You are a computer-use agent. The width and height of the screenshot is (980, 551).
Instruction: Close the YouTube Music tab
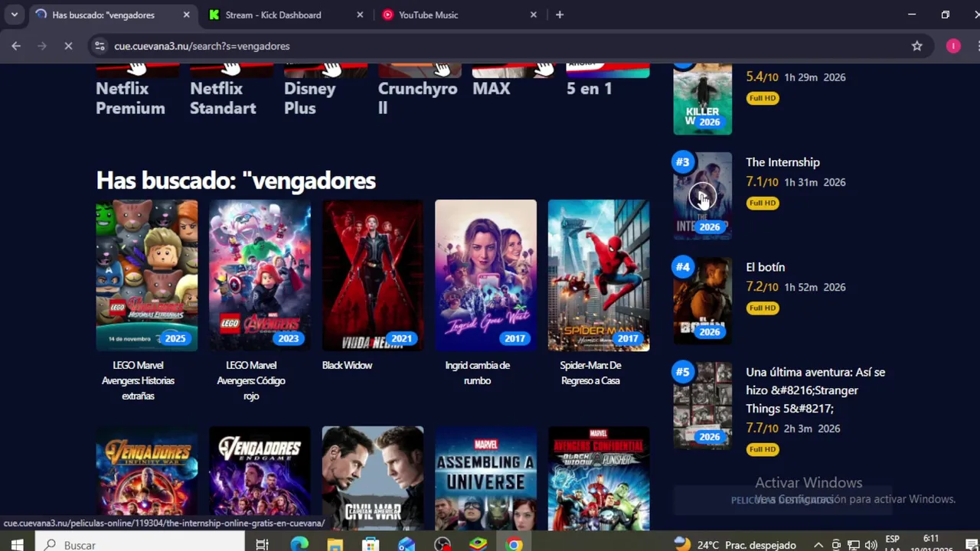[534, 15]
